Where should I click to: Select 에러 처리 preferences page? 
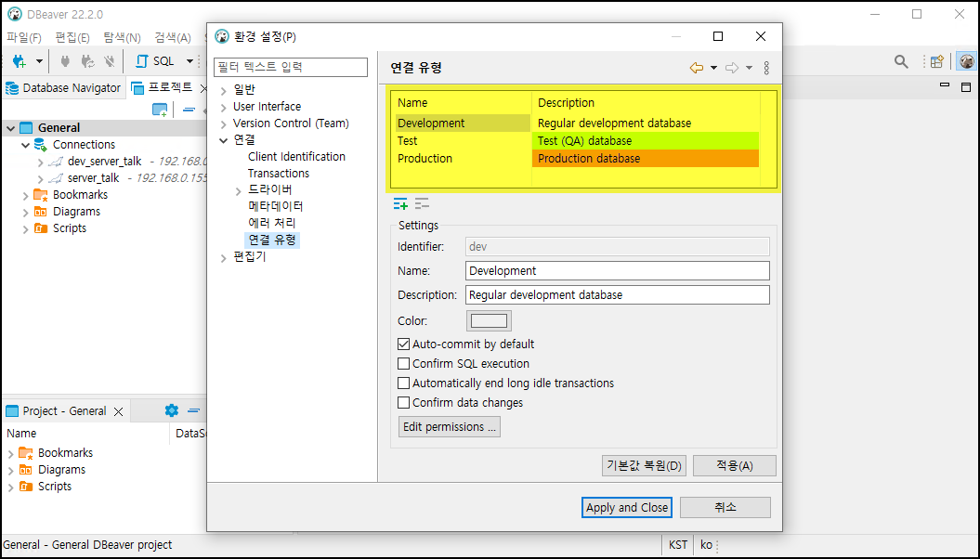tap(272, 223)
